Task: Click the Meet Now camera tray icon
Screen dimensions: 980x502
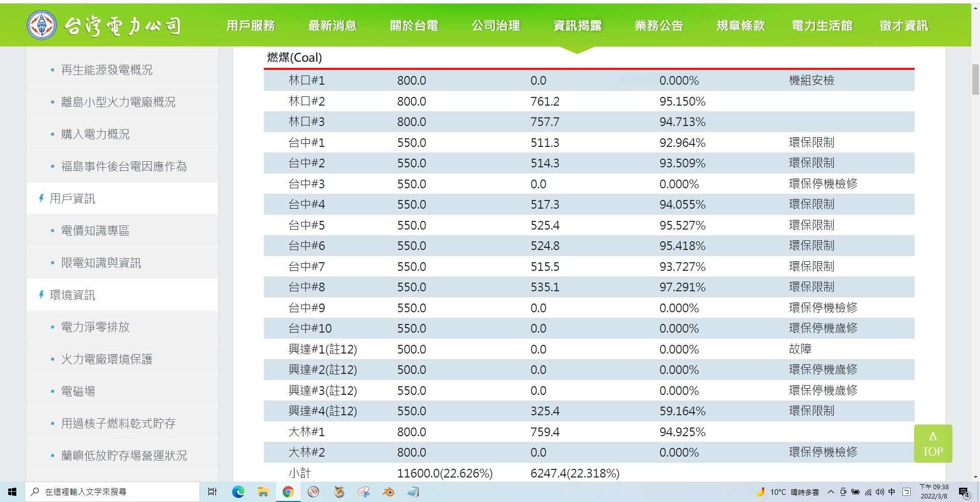Action: pyautogui.click(x=843, y=492)
